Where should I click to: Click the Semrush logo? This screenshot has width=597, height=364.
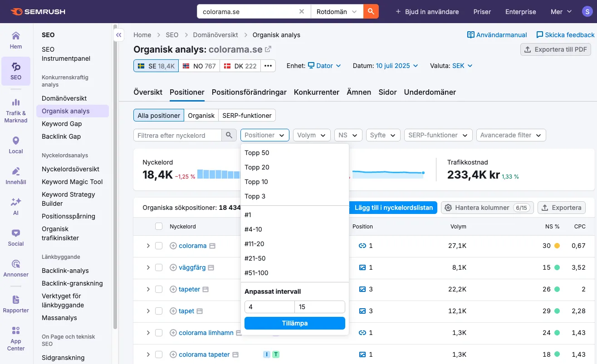pyautogui.click(x=39, y=11)
